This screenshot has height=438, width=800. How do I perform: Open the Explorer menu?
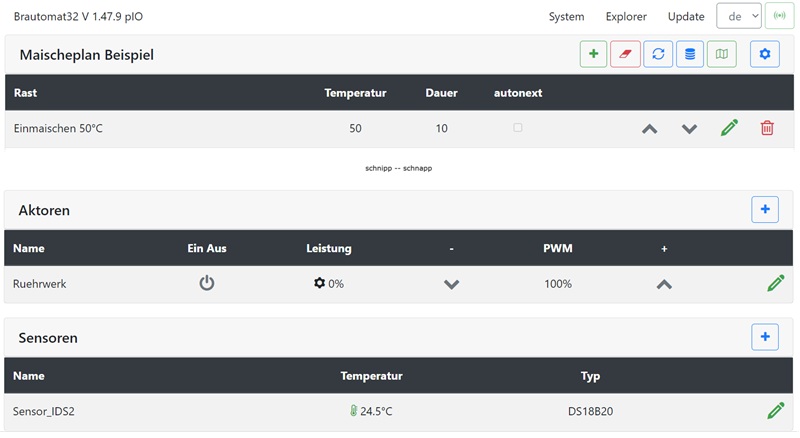pyautogui.click(x=626, y=17)
